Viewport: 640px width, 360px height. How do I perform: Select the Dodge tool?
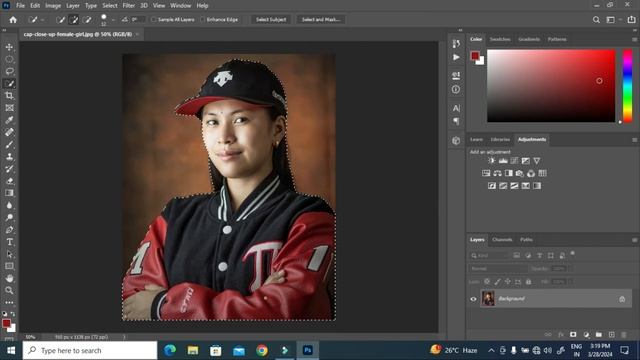(x=9, y=218)
